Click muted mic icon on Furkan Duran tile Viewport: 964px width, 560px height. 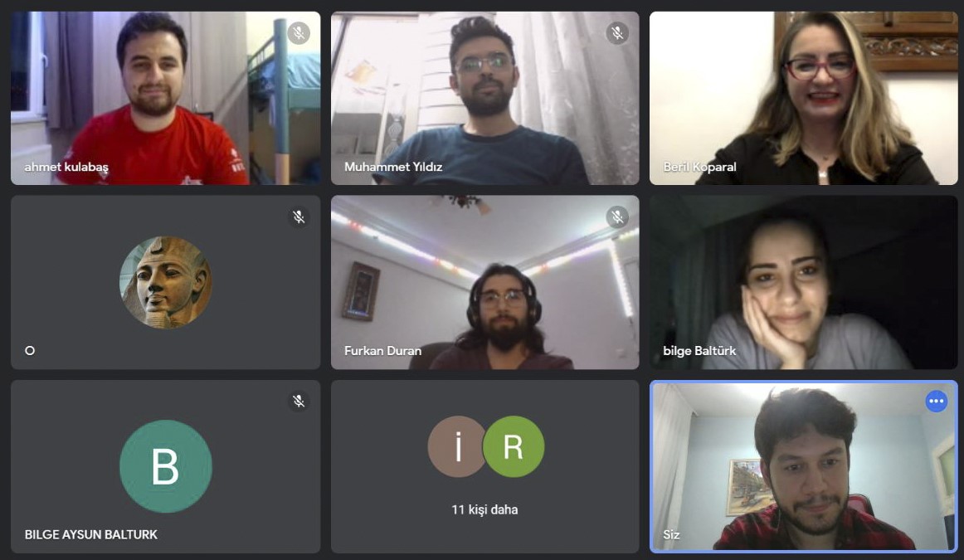[x=617, y=217]
